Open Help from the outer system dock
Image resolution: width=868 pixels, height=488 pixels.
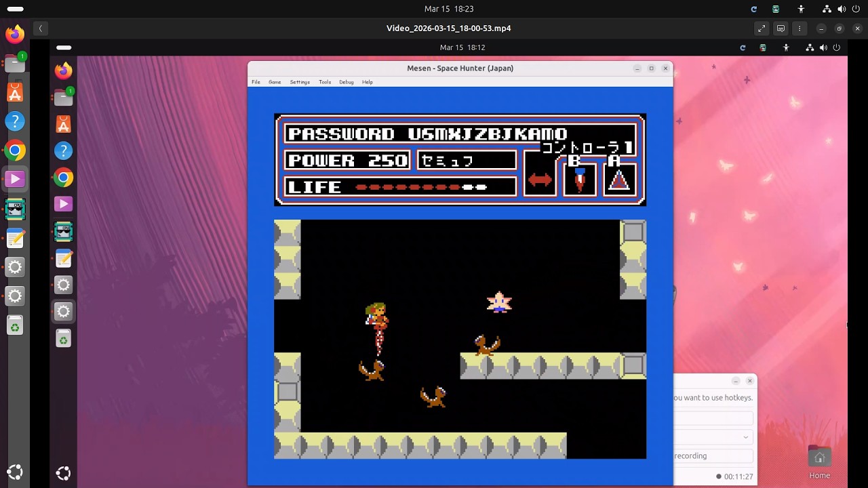15,121
